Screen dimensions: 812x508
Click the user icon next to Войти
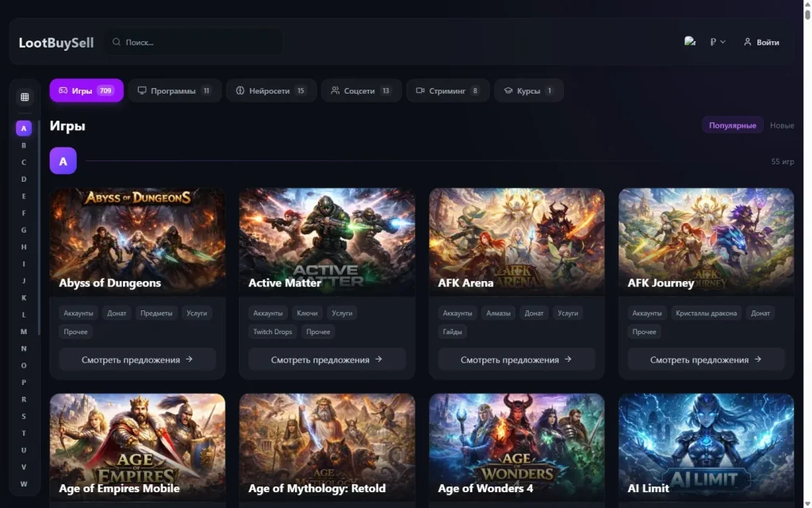(x=747, y=42)
